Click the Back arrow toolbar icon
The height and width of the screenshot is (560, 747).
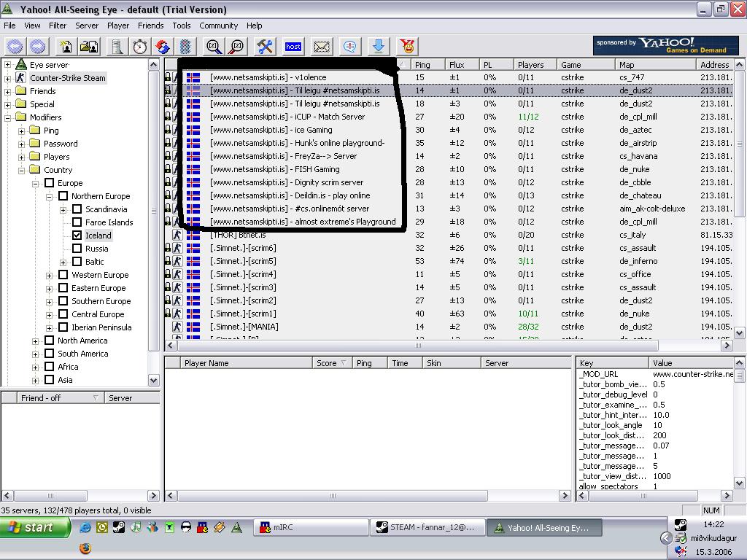15,46
